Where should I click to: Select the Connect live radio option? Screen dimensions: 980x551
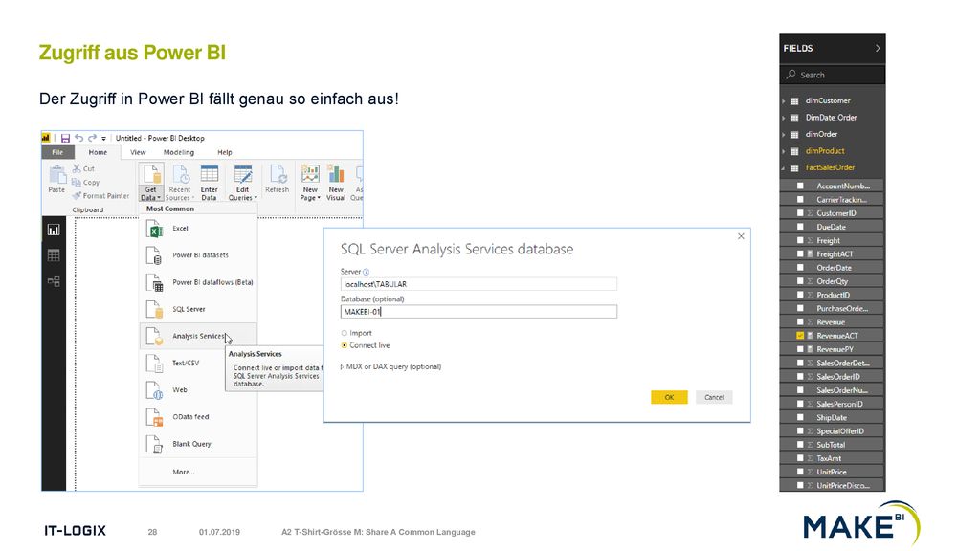click(344, 345)
